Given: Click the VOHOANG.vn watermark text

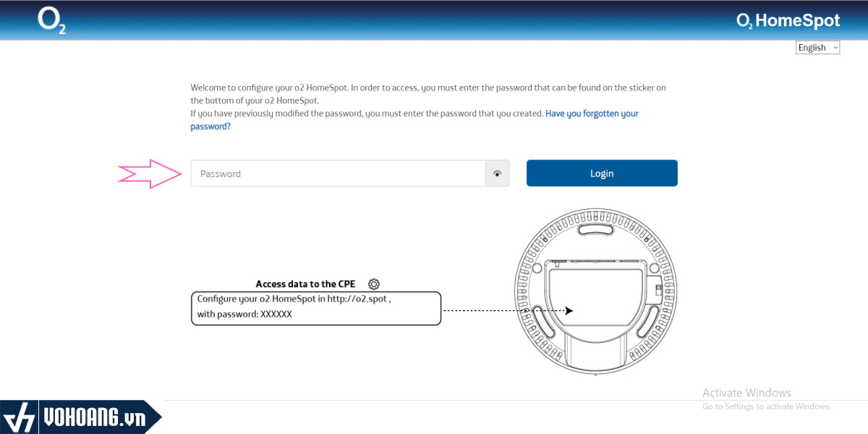Looking at the screenshot, I should (94, 417).
